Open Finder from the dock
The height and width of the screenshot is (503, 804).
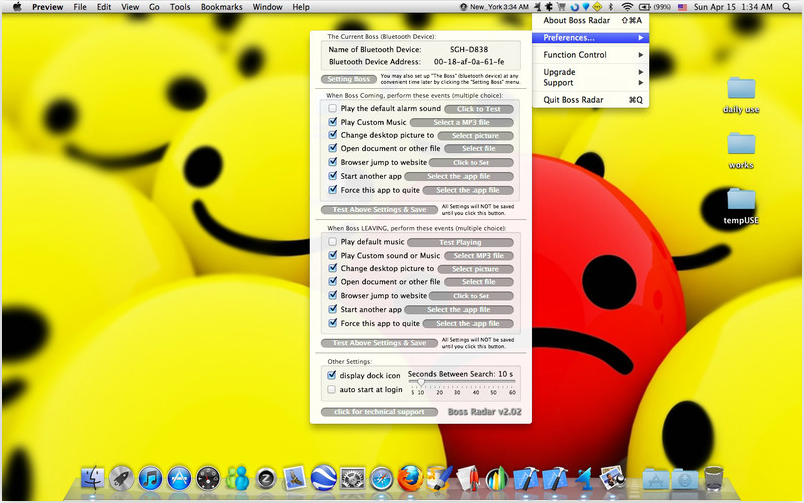[x=93, y=478]
